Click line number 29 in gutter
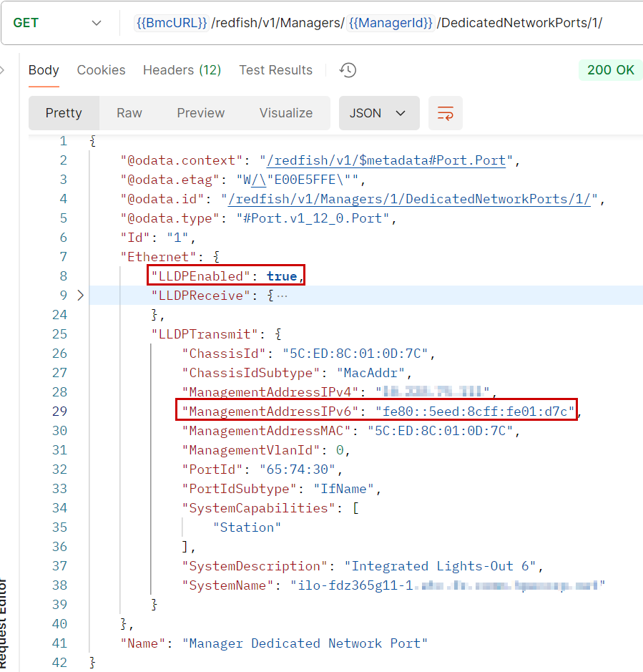 59,412
